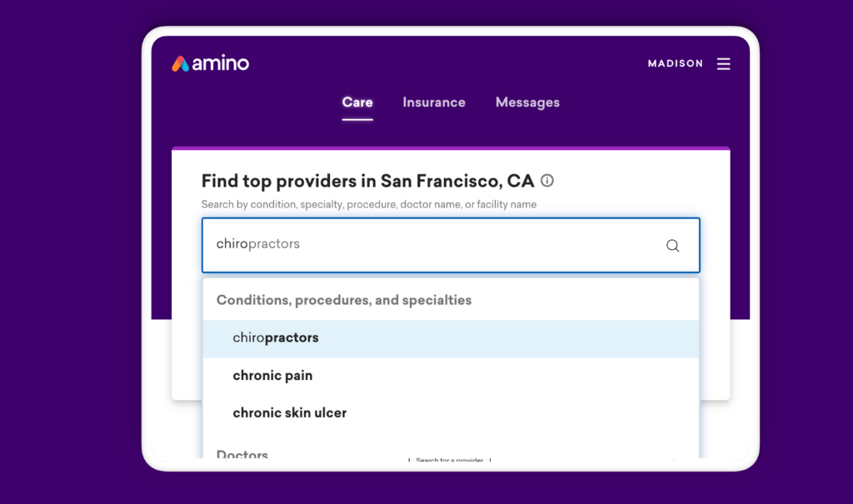The image size is (853, 504).
Task: Focus the provider search input field
Action: pos(451,245)
